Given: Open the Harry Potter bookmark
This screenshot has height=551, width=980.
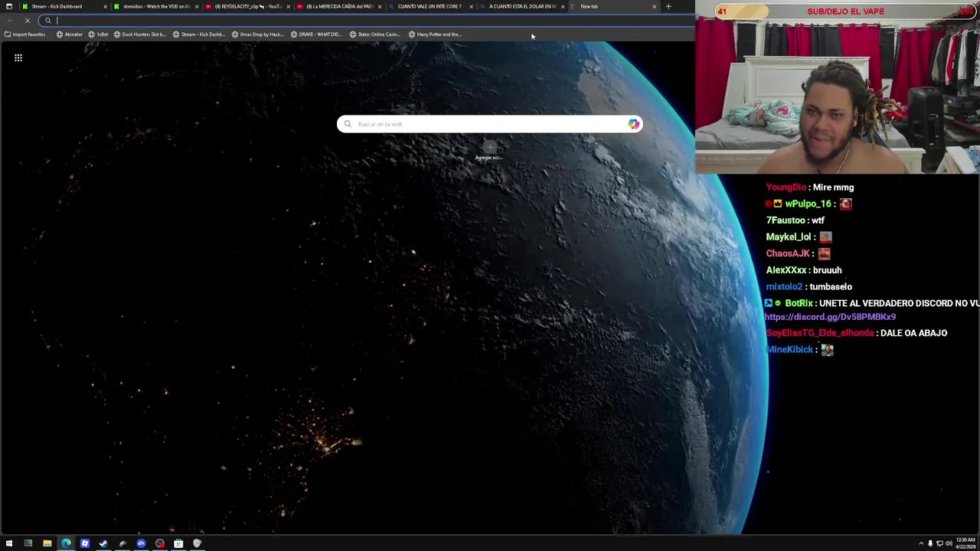Looking at the screenshot, I should click(x=435, y=34).
